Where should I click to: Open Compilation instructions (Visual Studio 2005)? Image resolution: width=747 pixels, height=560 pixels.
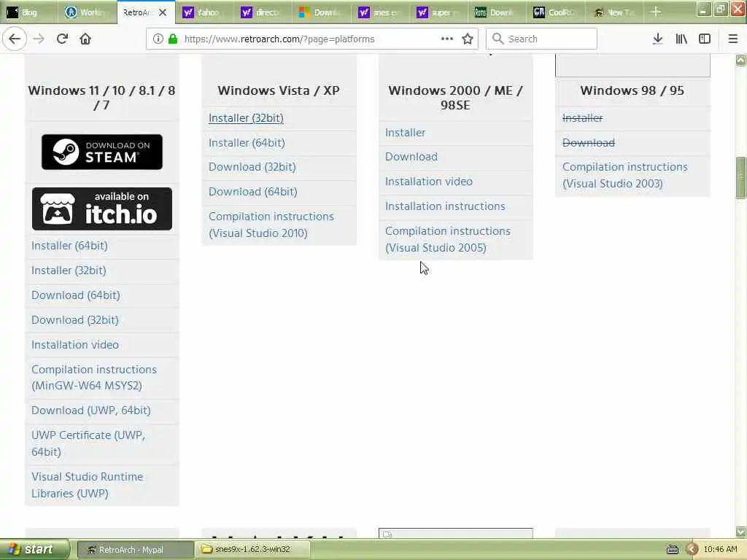coord(448,239)
